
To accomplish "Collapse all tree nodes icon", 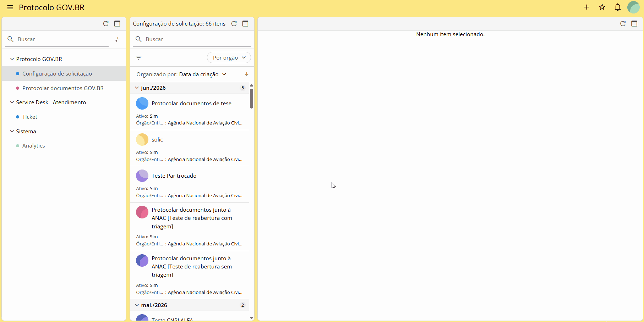I will coord(117,39).
